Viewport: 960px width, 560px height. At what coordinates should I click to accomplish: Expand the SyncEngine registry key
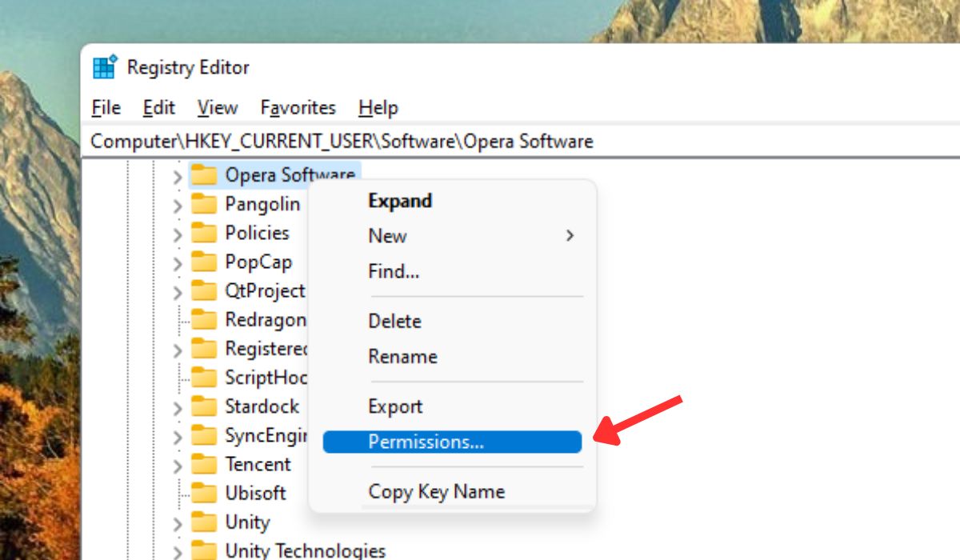pos(177,435)
